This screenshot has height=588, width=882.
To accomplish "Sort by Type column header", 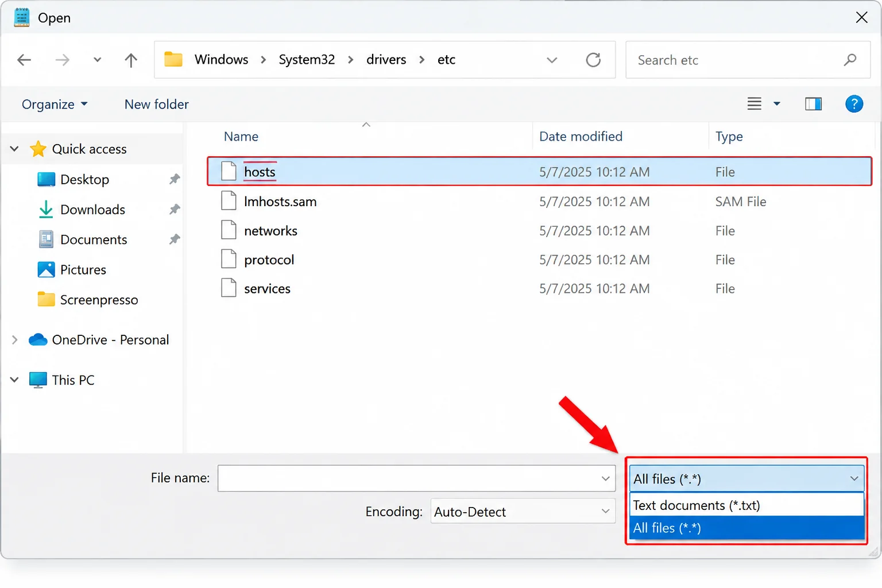I will 729,137.
